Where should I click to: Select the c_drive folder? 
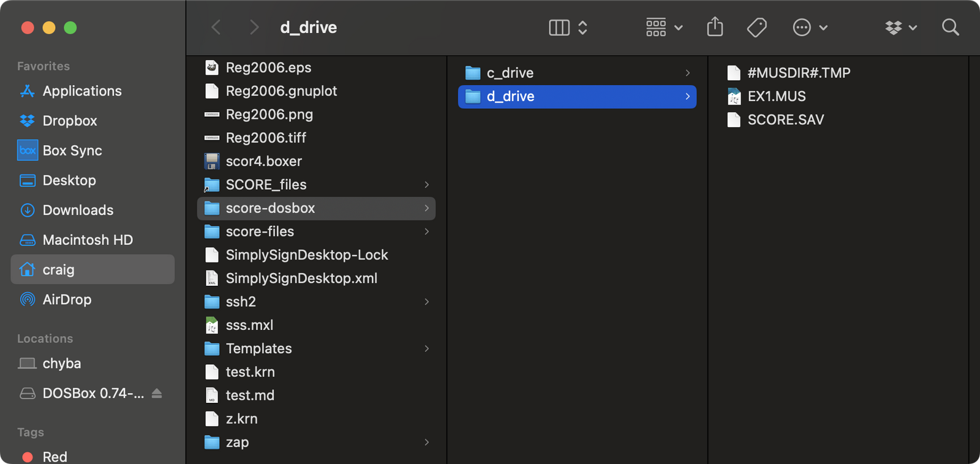510,73
